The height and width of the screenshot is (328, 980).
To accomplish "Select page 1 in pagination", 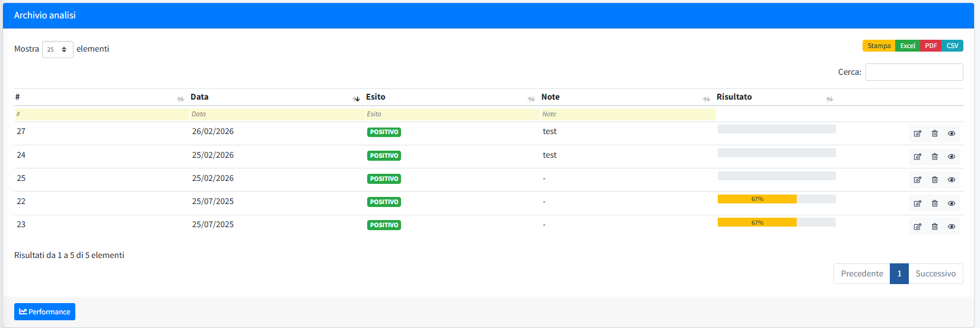I will (899, 273).
